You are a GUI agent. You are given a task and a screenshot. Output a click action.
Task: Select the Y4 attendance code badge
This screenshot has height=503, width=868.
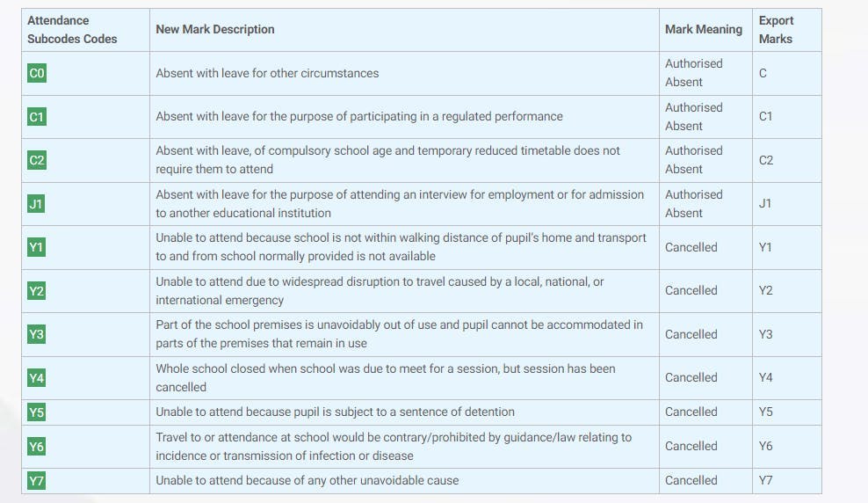coord(36,378)
